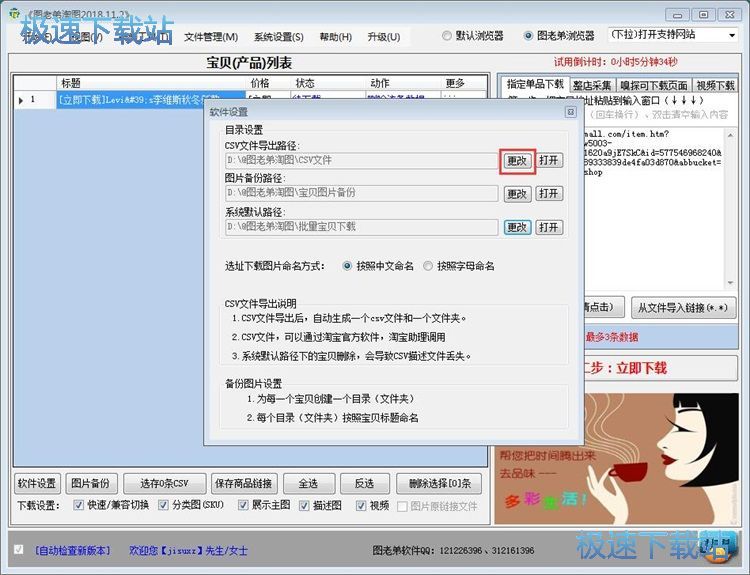
Task: Click 选存0条CSV button
Action: (164, 484)
